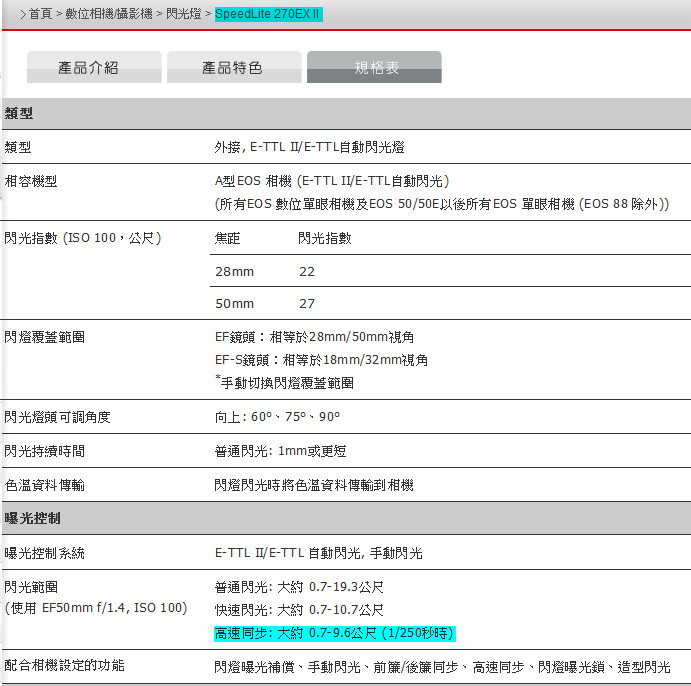Click the 曝光控制 section header

346,518
